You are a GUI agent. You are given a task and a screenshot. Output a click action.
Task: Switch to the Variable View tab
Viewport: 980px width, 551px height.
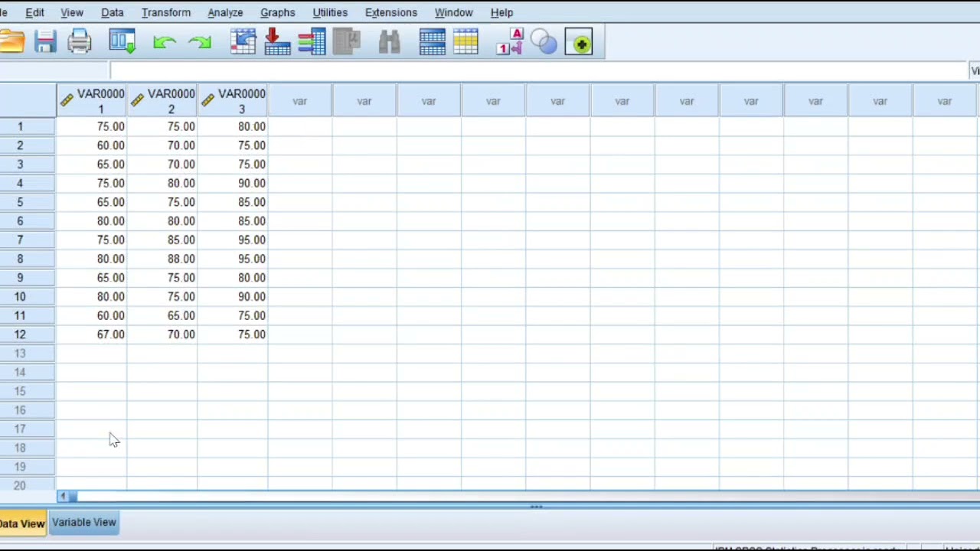[84, 523]
